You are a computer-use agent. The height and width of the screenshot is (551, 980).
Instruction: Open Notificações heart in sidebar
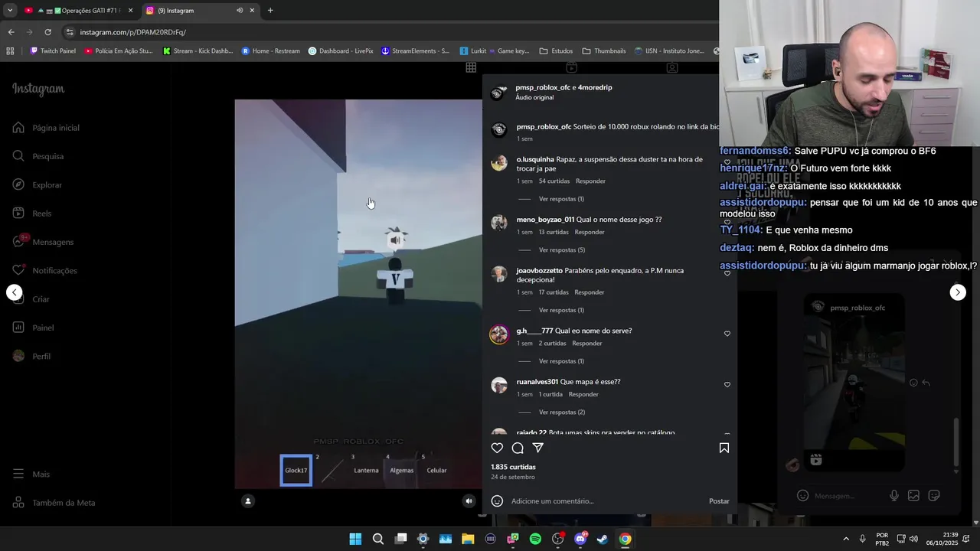[x=44, y=270]
